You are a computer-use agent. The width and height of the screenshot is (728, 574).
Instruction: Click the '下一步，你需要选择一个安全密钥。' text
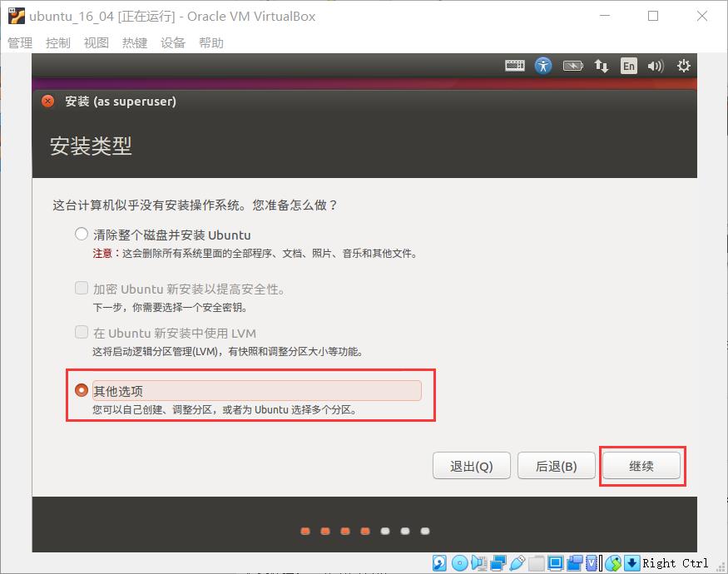tap(170, 307)
